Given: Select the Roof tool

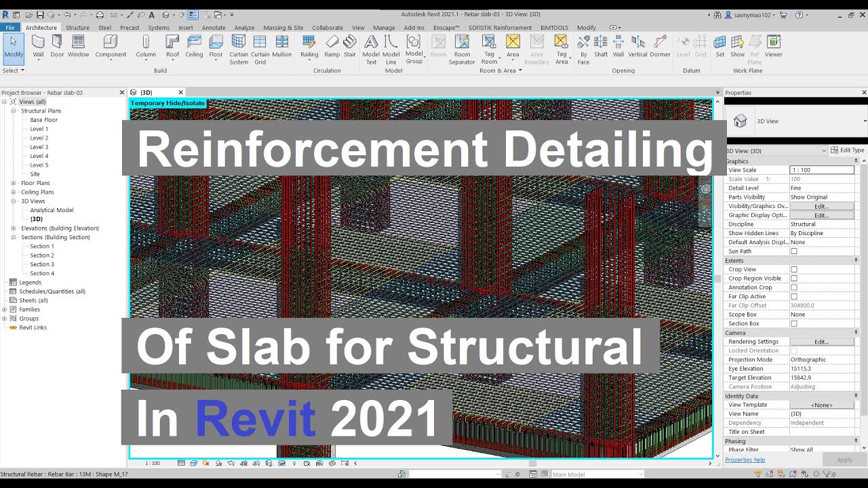Looking at the screenshot, I should [x=173, y=47].
